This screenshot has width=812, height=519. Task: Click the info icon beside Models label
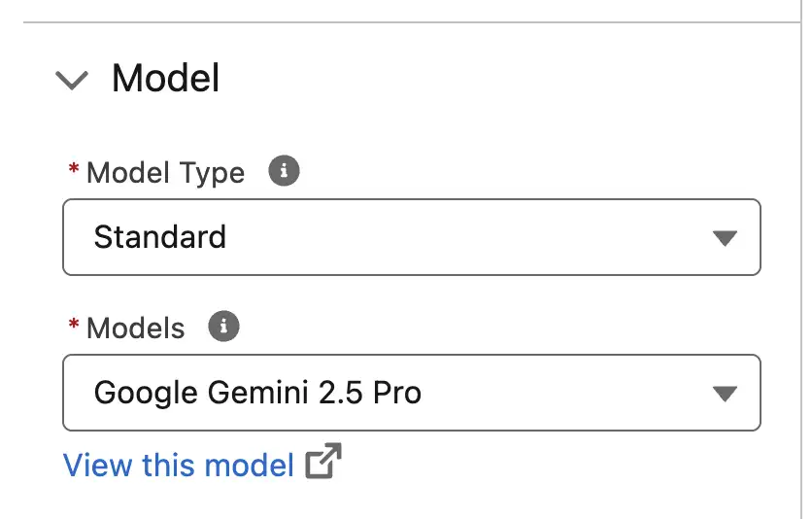[x=223, y=327]
